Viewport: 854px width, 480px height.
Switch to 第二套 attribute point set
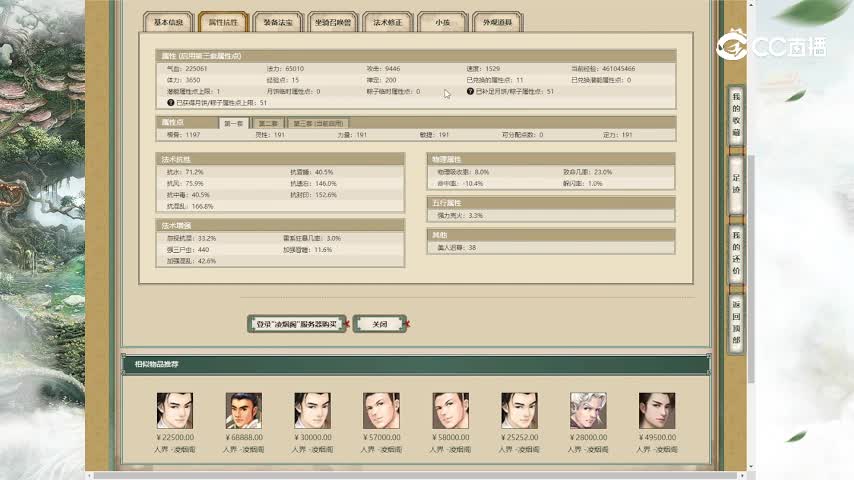[268, 123]
